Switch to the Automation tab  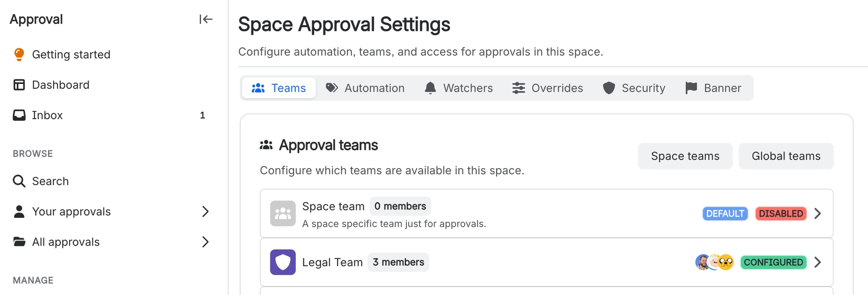point(365,88)
